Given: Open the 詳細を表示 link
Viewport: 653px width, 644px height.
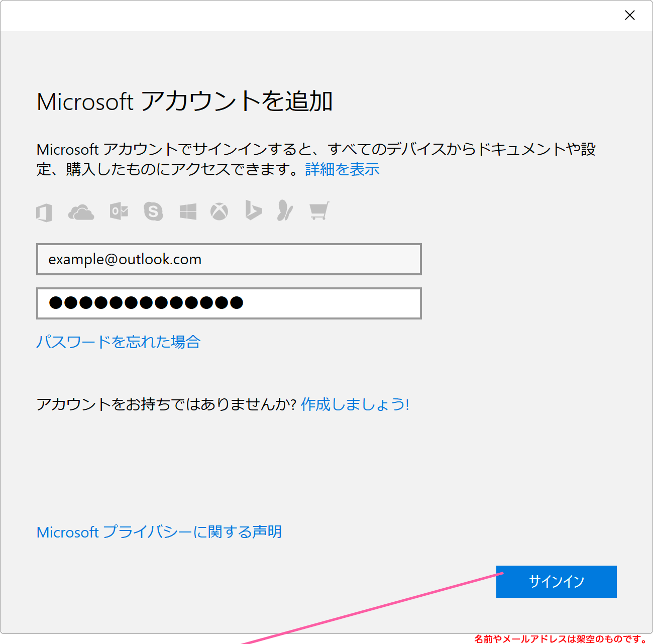Looking at the screenshot, I should (x=343, y=169).
